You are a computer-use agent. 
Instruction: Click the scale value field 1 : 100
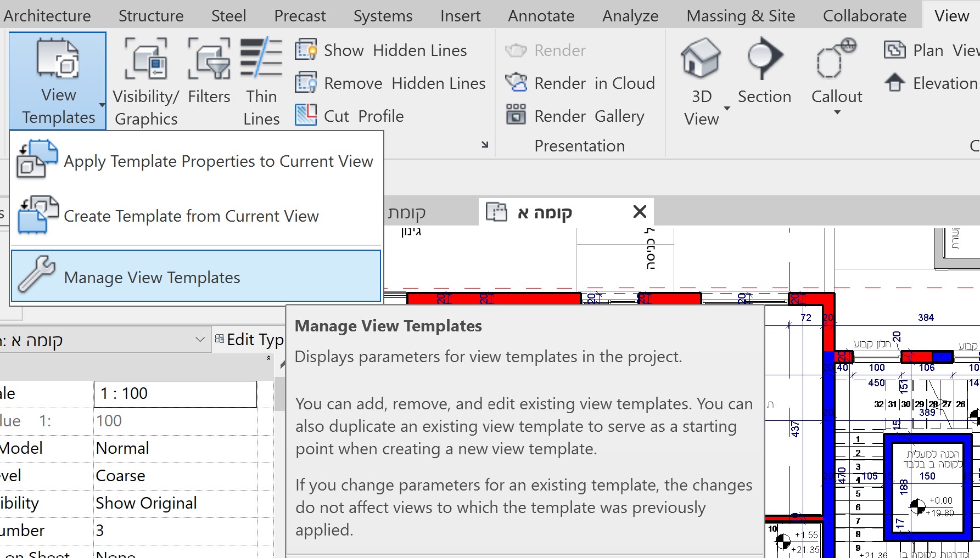175,393
